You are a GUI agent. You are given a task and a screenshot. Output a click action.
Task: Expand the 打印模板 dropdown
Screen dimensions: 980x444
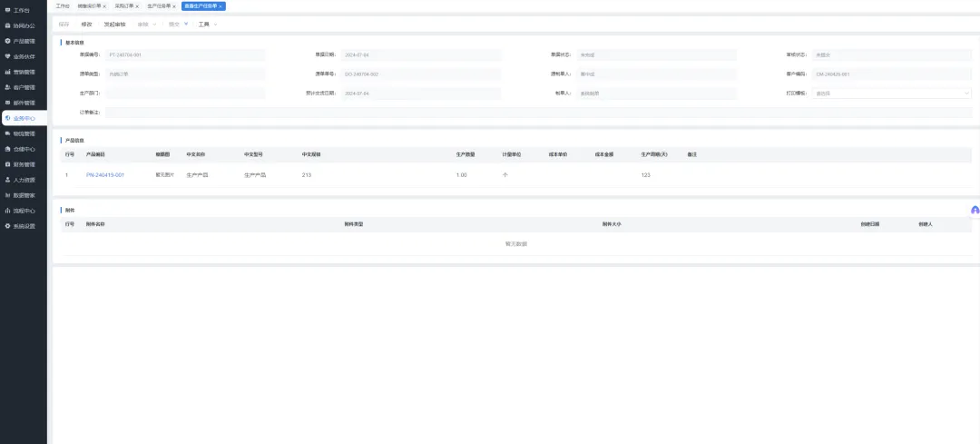click(x=892, y=93)
